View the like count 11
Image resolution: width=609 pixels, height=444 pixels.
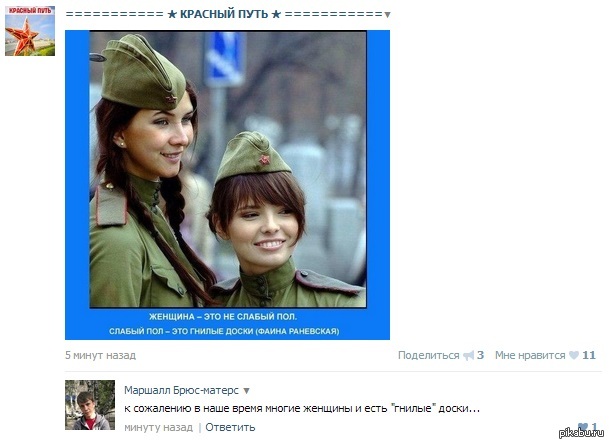(x=589, y=355)
